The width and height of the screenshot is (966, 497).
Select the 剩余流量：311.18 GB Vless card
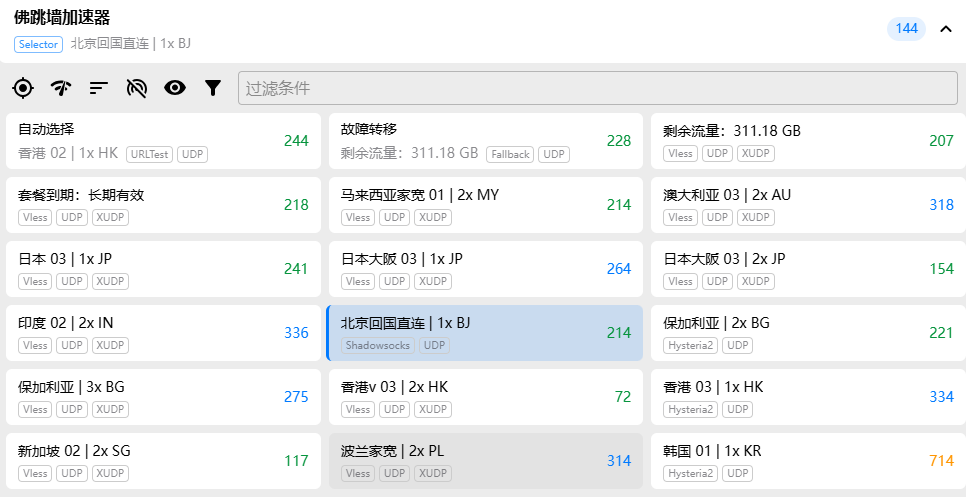[808, 141]
